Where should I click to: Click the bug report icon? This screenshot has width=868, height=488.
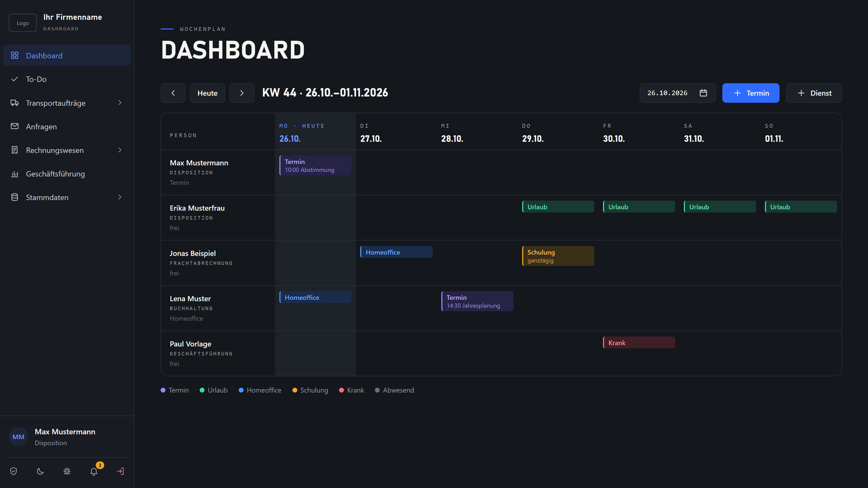67,471
